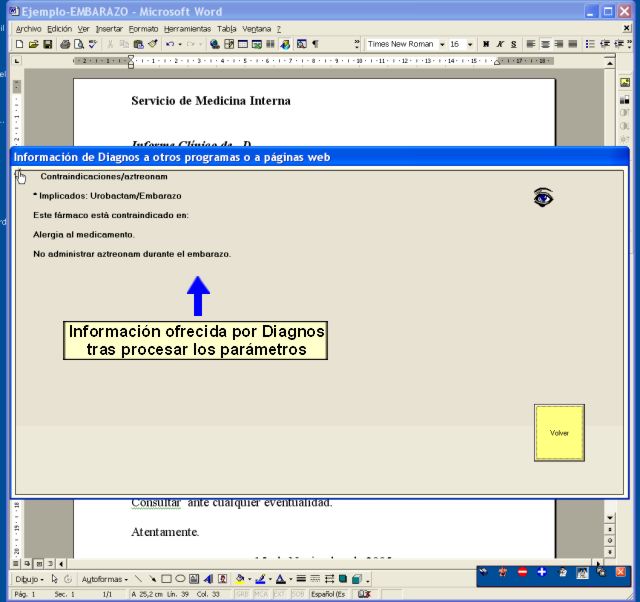This screenshot has height=602, width=640.
Task: Apply a 3D effect style
Action: (357, 579)
